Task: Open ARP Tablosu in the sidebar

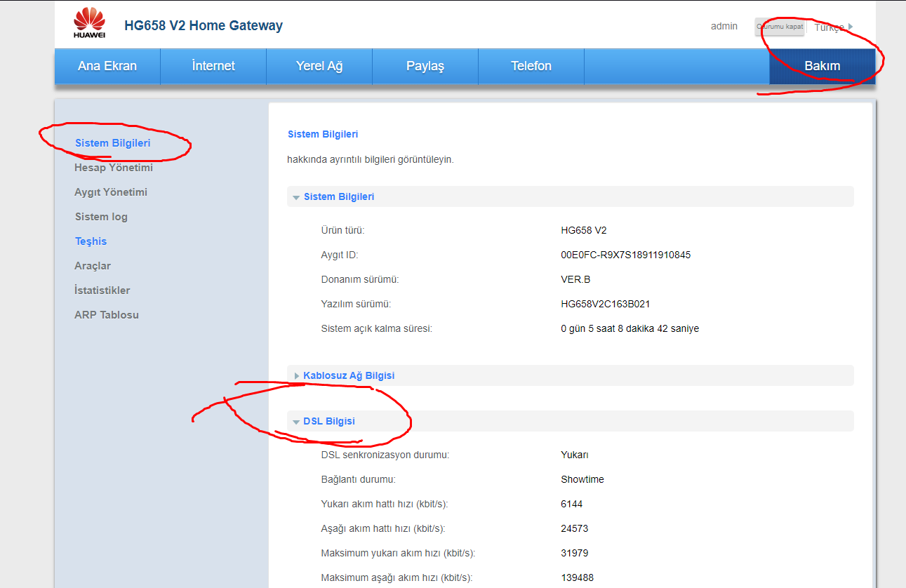Action: (x=107, y=315)
